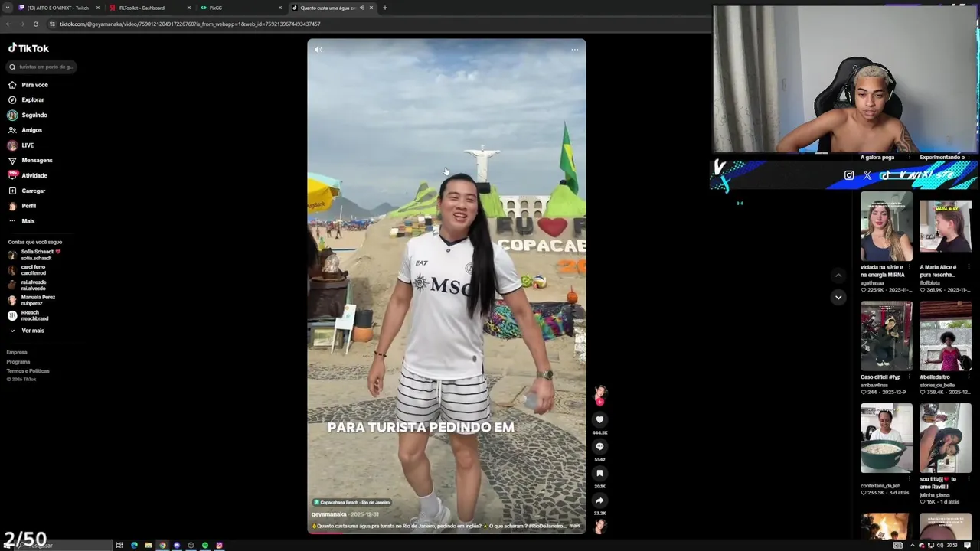Click the X icon on stream overlay
The width and height of the screenshot is (980, 551).
point(867,175)
